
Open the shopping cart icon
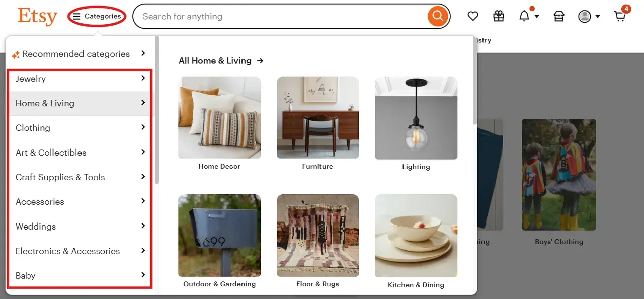(x=620, y=16)
